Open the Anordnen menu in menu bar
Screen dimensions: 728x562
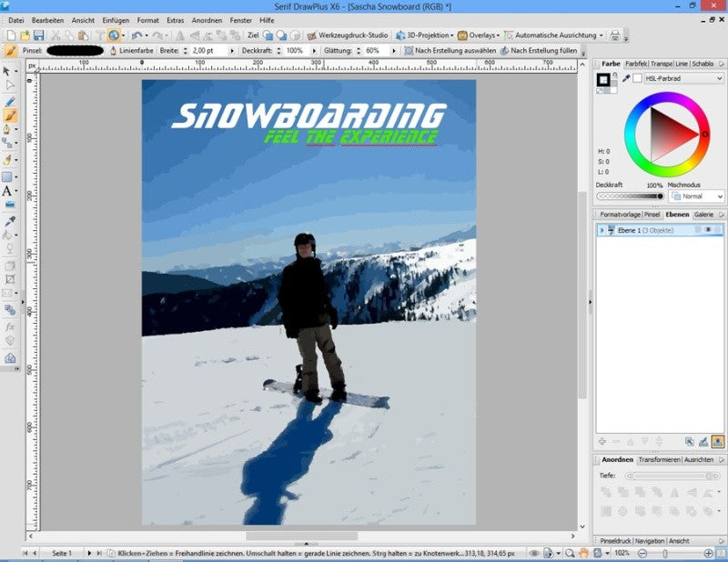[207, 20]
